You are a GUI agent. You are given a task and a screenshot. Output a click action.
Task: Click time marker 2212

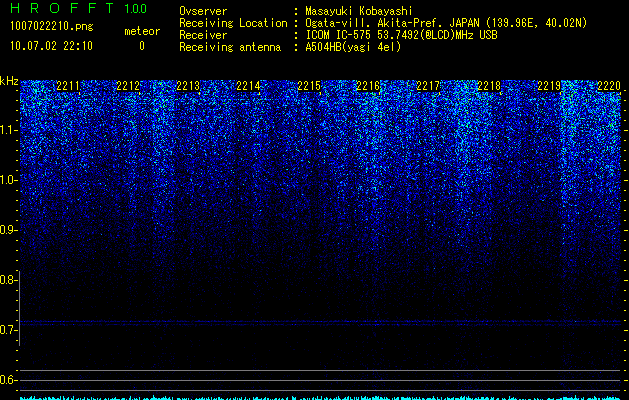(x=128, y=86)
